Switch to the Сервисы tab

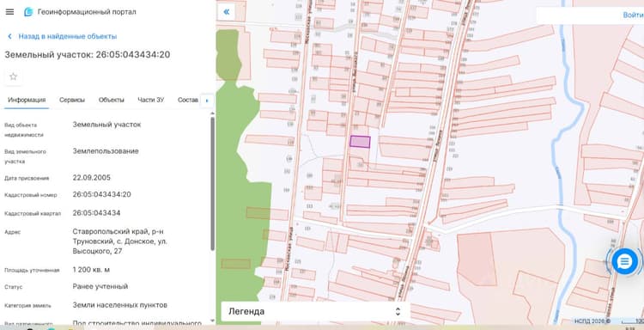[72, 100]
